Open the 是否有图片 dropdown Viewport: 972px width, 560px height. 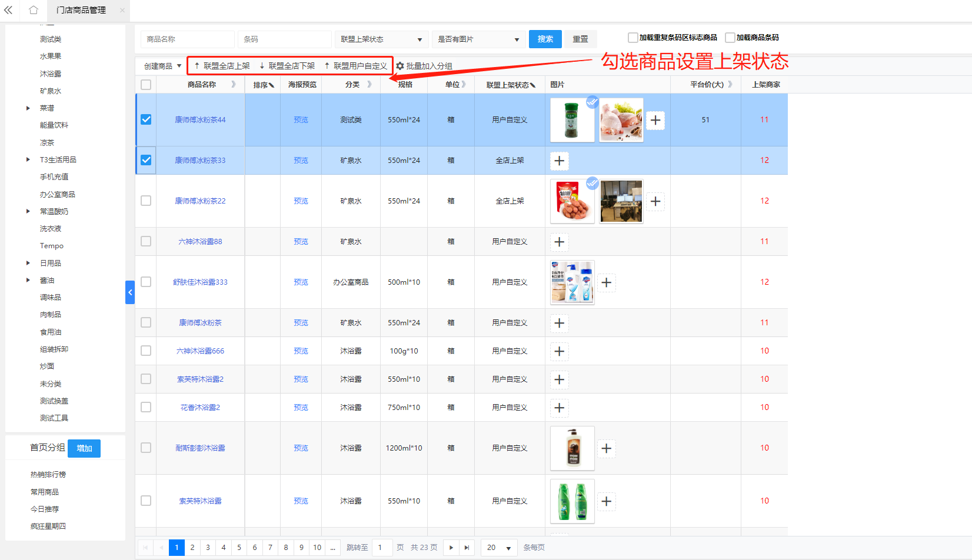pos(478,39)
